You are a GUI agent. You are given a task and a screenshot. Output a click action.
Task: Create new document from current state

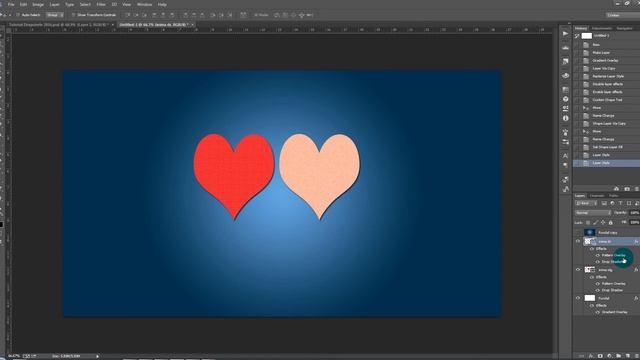[616, 189]
